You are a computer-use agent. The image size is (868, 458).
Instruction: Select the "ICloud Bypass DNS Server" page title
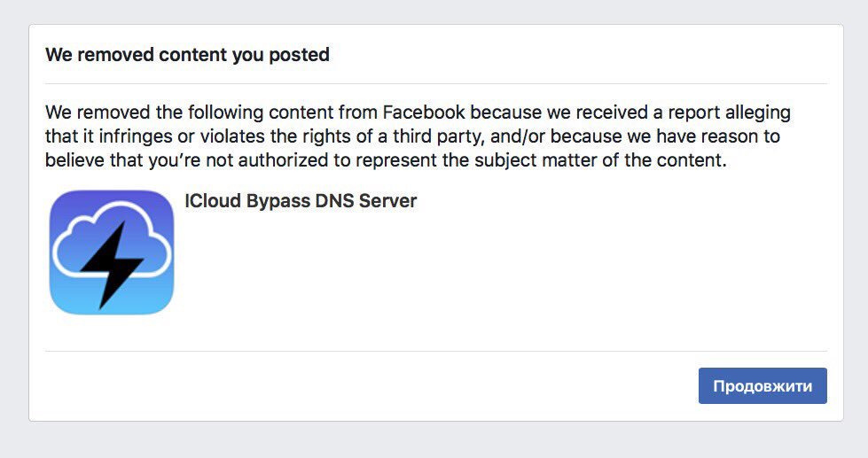click(300, 201)
